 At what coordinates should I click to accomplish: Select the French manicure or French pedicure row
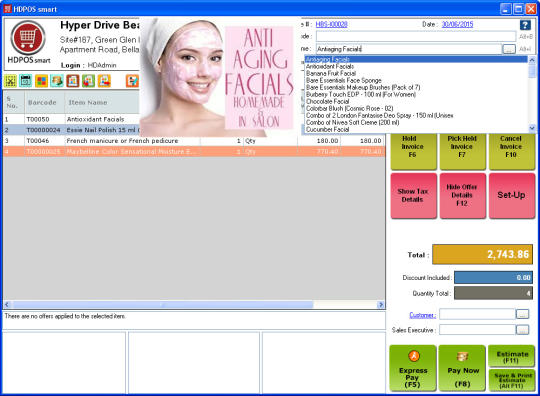point(194,140)
